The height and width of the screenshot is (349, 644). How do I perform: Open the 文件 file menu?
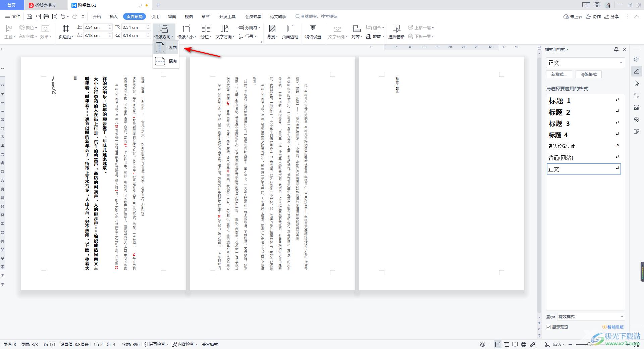[x=13, y=16]
